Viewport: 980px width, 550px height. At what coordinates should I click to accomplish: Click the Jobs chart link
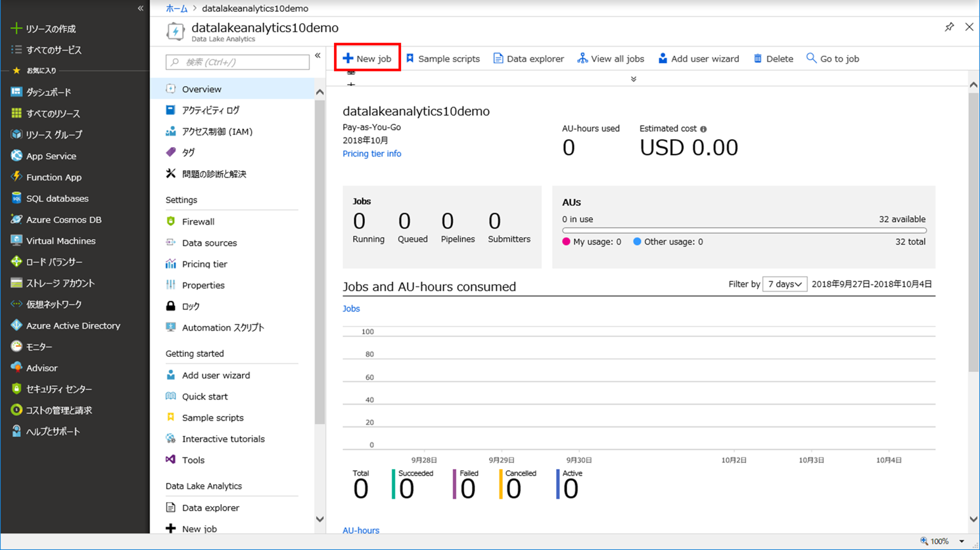[x=351, y=308]
